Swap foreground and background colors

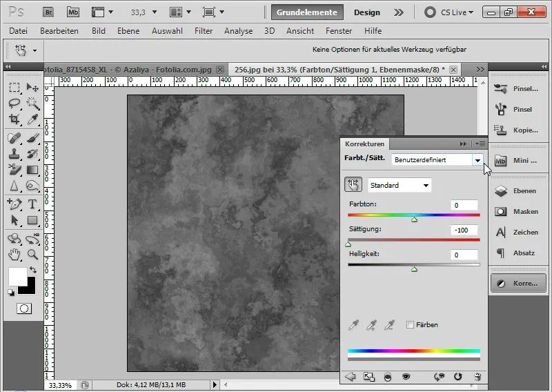32,270
